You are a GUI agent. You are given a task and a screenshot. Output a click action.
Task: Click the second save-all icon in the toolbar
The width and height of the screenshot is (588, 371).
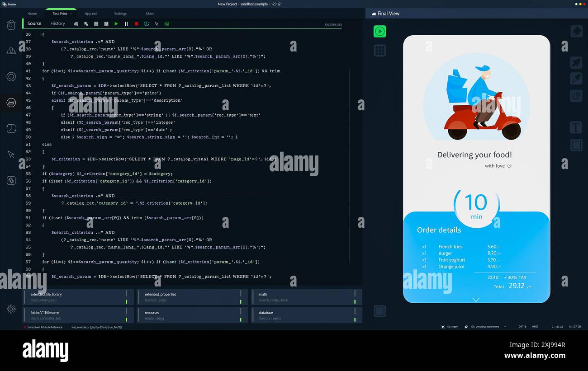pos(106,23)
